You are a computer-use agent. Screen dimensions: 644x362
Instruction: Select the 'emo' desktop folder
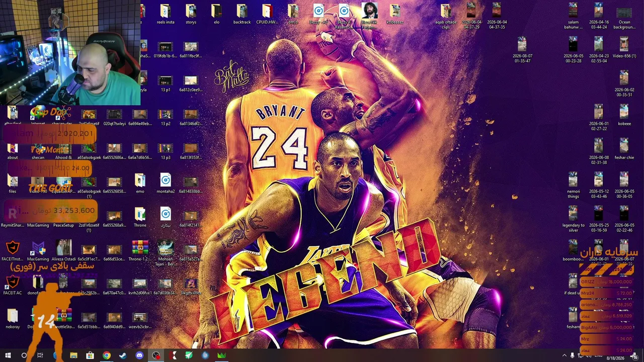(x=140, y=184)
